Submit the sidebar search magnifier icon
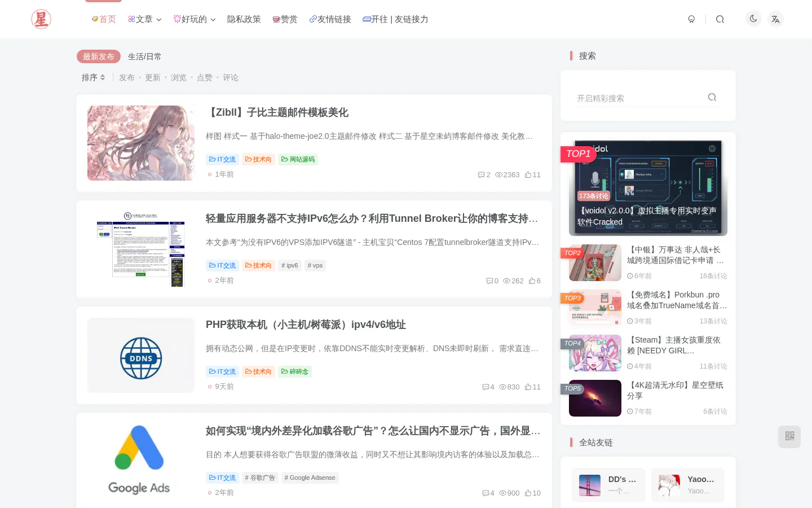The width and height of the screenshot is (812, 508). click(712, 97)
